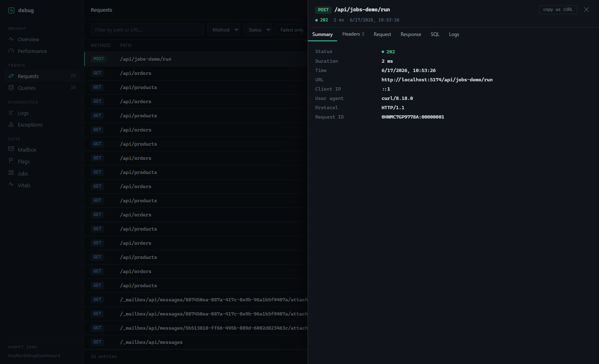Click the Flags flag icon
Screen dimensions: 599x364
(x=11, y=161)
